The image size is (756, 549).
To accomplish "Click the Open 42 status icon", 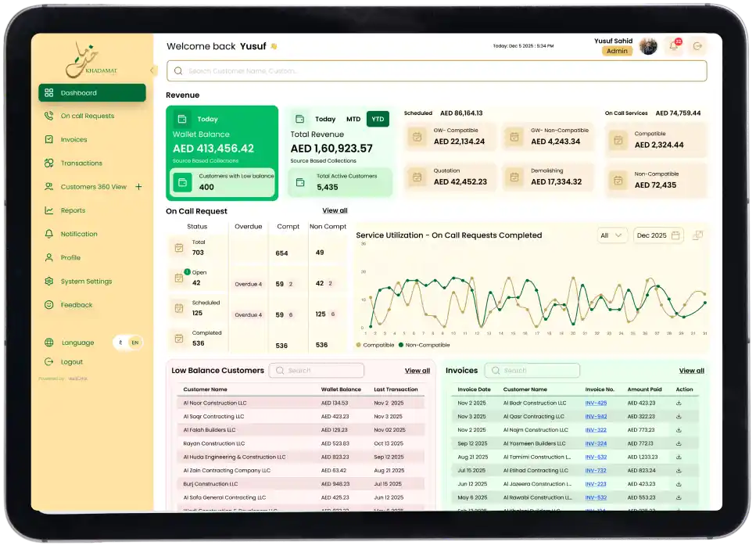I will point(179,278).
